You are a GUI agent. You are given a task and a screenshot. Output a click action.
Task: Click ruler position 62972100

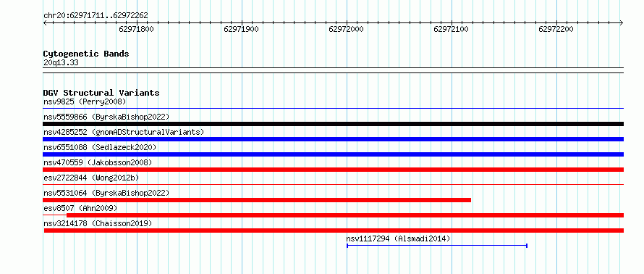pos(452,29)
